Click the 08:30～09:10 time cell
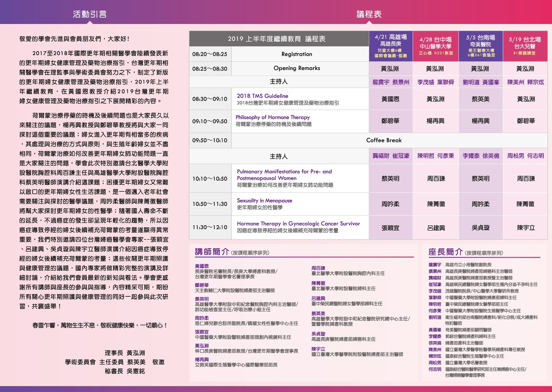This screenshot has width=552, height=392. 210,99
